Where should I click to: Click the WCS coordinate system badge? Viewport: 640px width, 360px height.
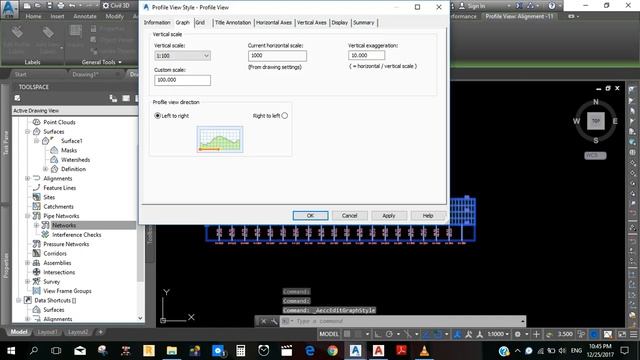[595, 156]
